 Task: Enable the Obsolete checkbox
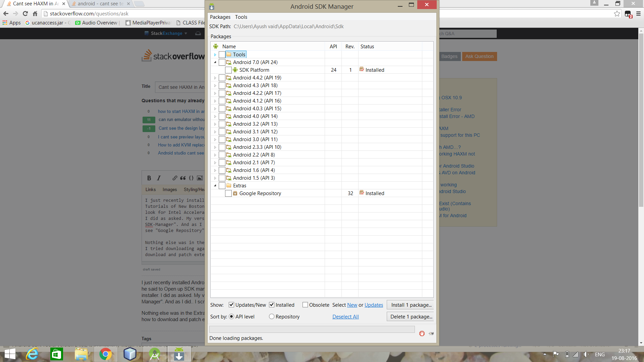click(305, 305)
